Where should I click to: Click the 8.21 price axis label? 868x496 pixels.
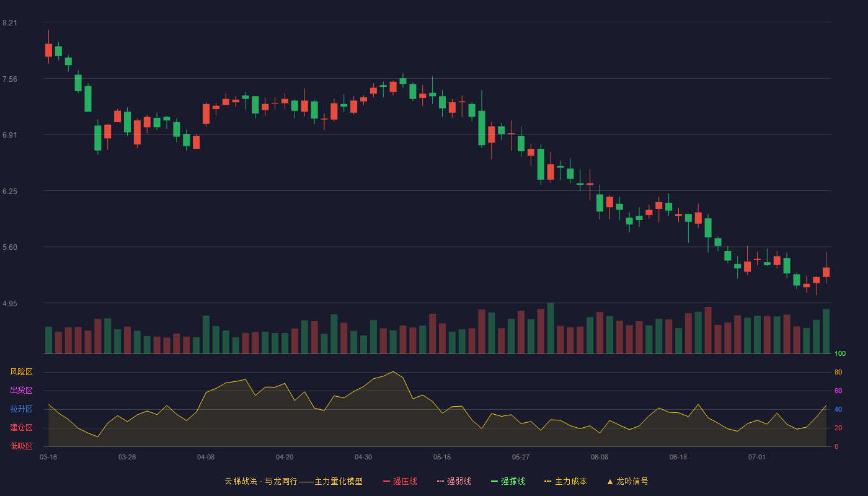pos(10,23)
